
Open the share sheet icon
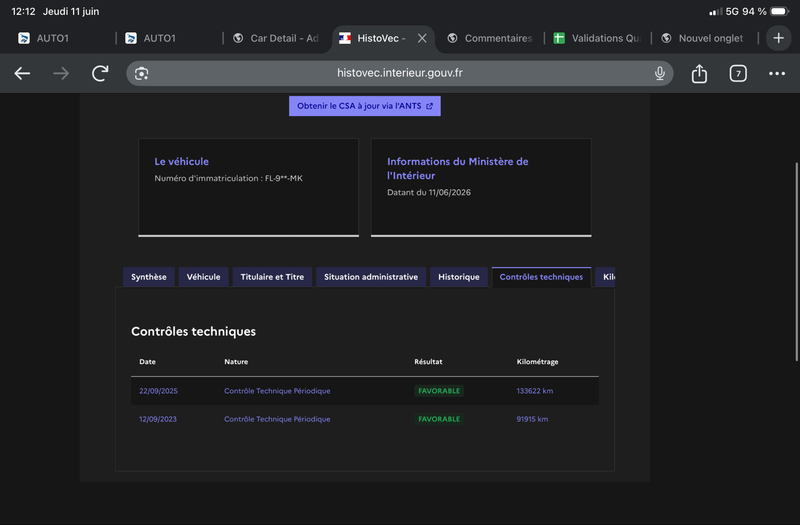pos(699,73)
